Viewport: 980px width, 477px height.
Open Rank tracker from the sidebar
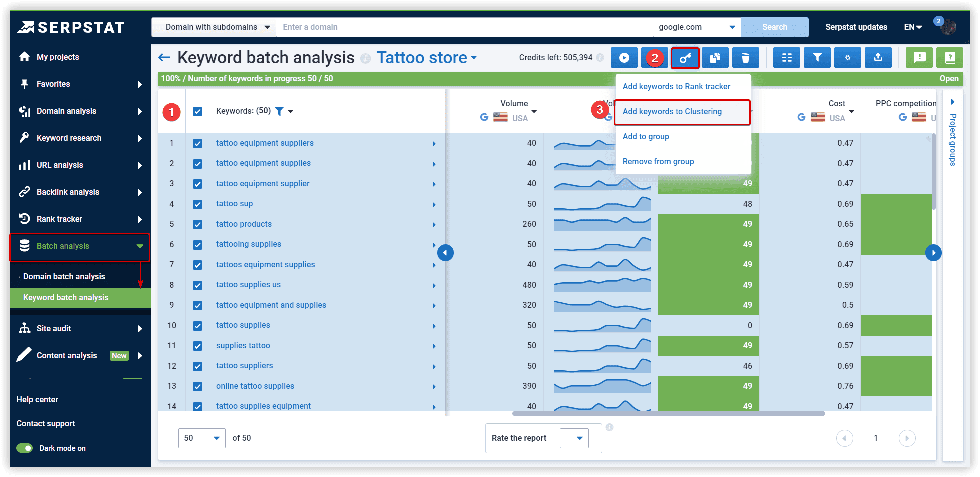point(59,219)
